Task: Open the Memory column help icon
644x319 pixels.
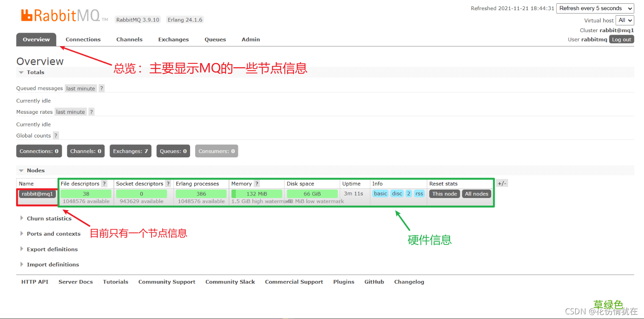Action: point(257,183)
